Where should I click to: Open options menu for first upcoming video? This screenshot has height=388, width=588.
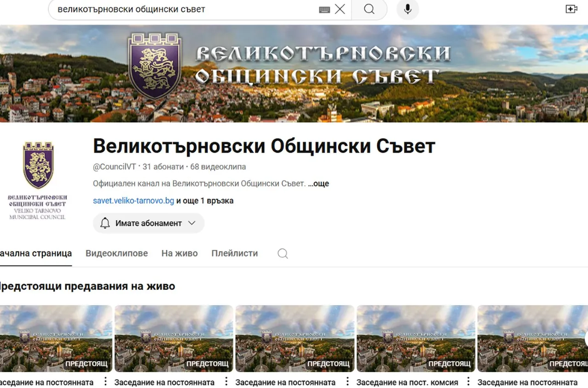105,382
